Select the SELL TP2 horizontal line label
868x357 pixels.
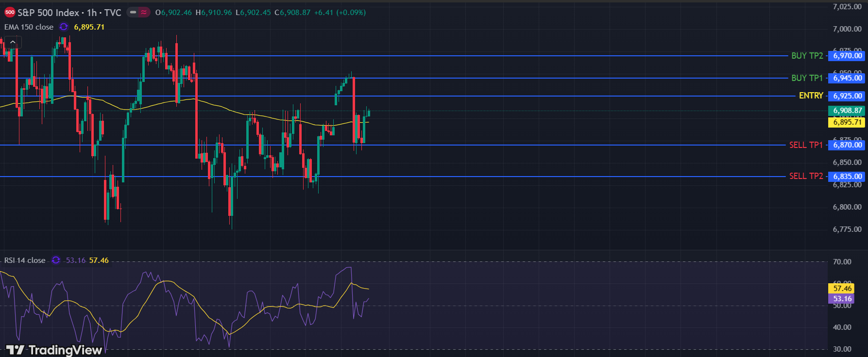click(806, 176)
